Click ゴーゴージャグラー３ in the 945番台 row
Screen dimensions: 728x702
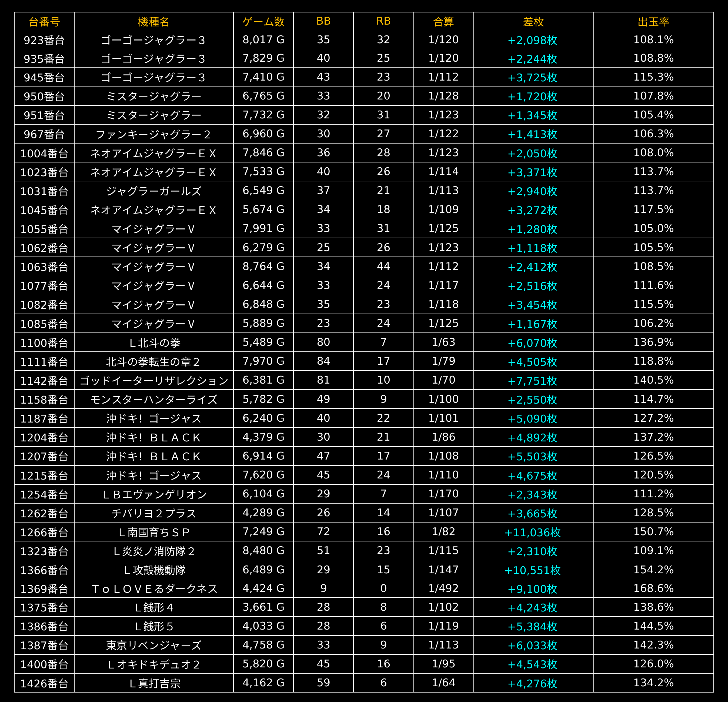[x=154, y=77]
